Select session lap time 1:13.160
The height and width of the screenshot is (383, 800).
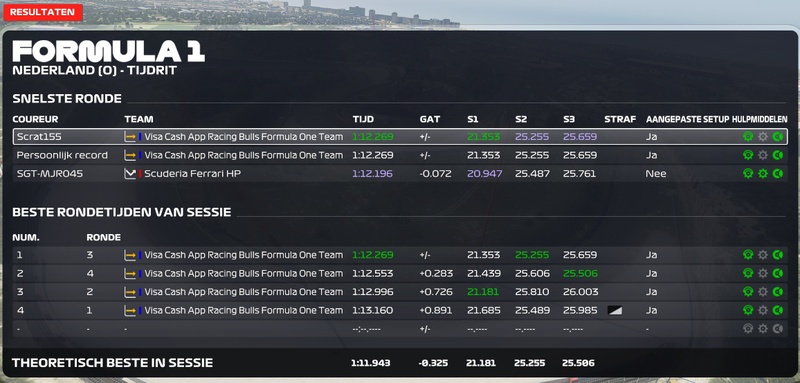point(372,311)
